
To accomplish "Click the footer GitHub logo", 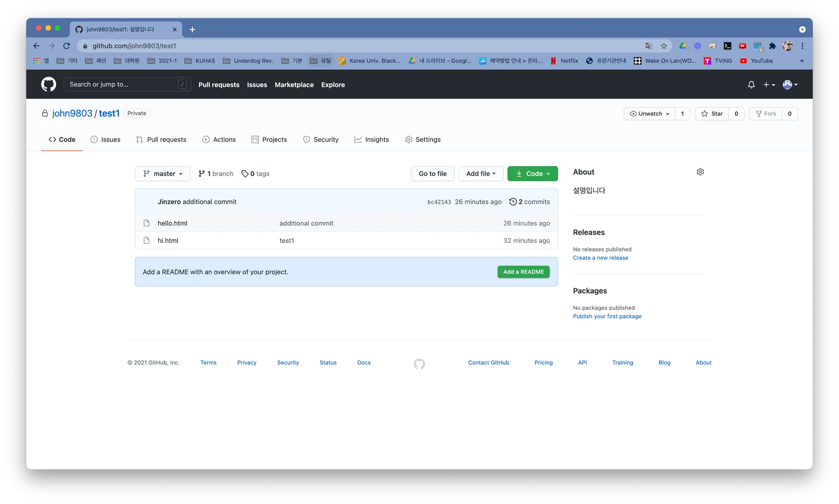I will pos(419,364).
